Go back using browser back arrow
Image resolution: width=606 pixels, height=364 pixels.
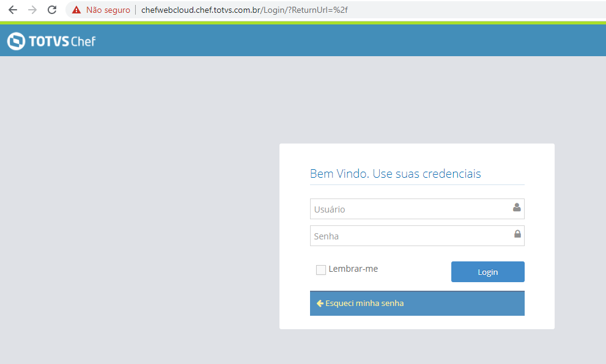point(13,10)
